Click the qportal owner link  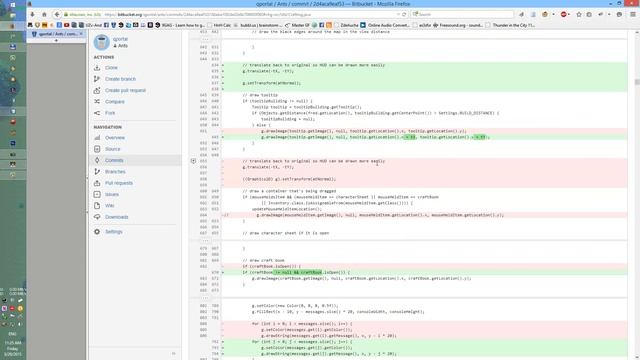pos(120,39)
